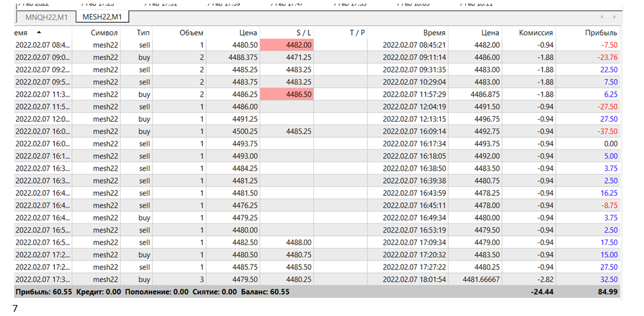Viewport: 644px width, 316px height.
Task: Select the profit value 22.50
Action: (x=608, y=70)
